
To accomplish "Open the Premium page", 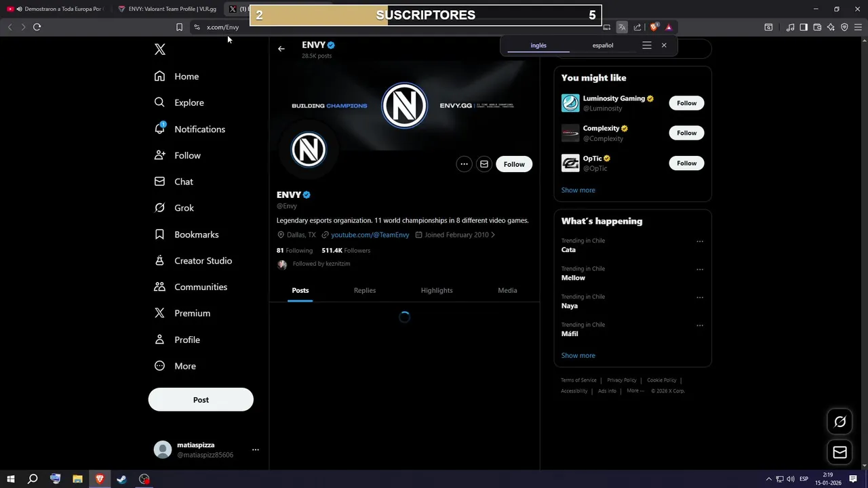I will (x=182, y=313).
